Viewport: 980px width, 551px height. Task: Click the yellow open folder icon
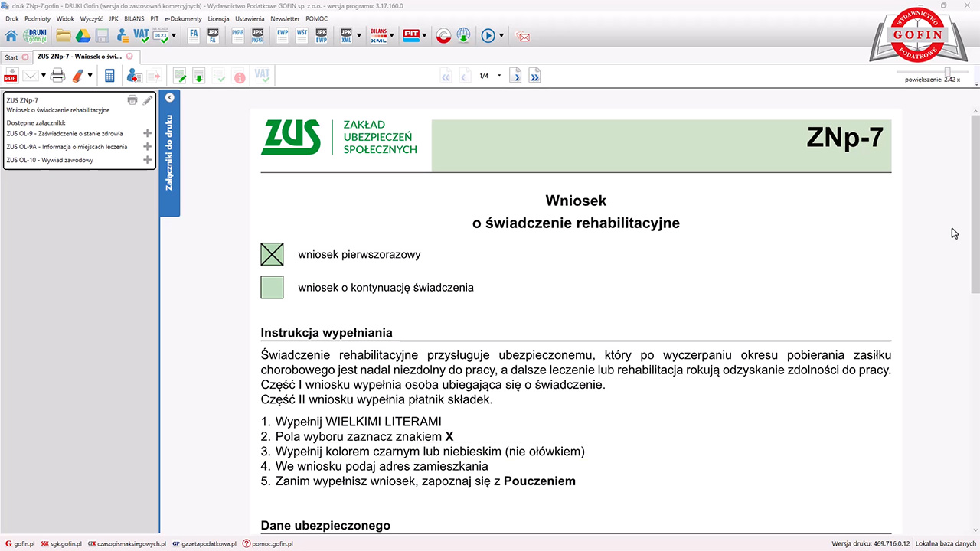pyautogui.click(x=63, y=35)
